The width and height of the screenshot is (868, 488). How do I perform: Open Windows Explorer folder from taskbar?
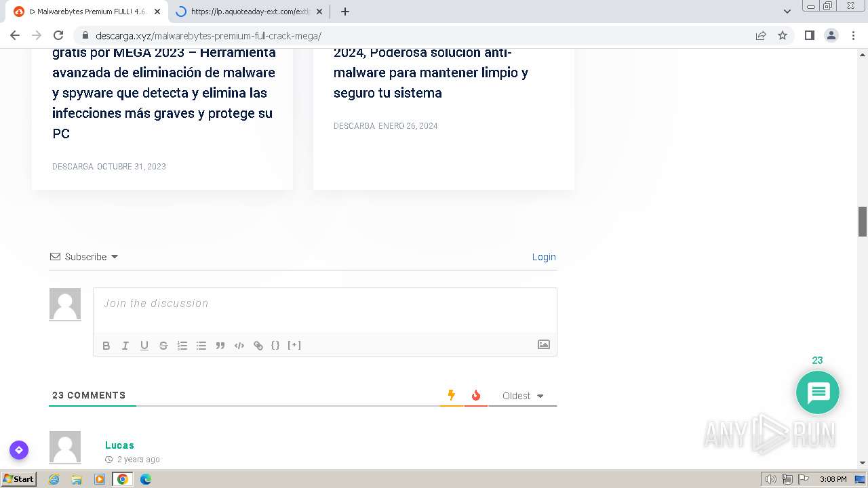77,479
